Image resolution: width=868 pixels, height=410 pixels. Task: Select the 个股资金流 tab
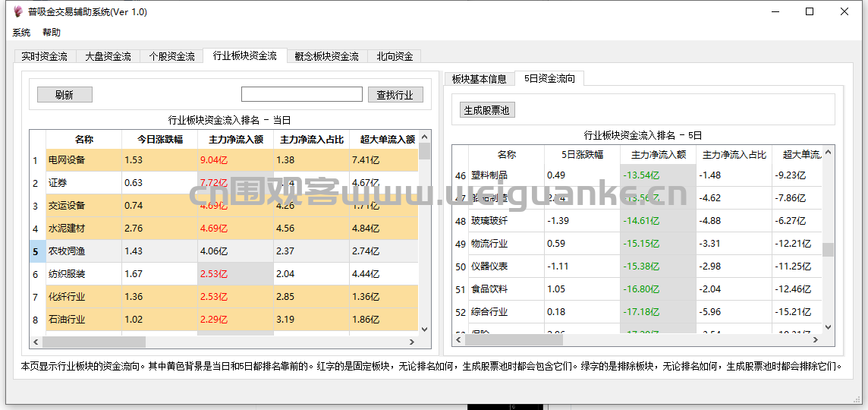171,56
